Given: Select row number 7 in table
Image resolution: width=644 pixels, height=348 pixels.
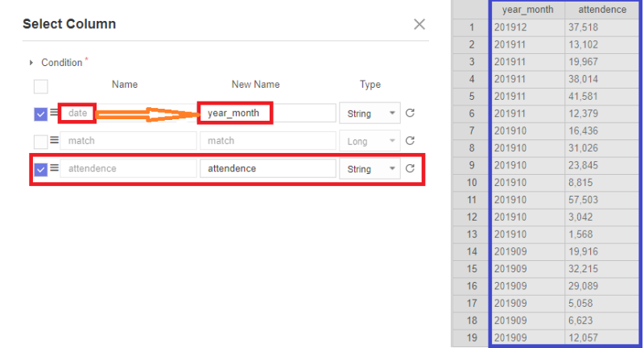Looking at the screenshot, I should coord(472,131).
